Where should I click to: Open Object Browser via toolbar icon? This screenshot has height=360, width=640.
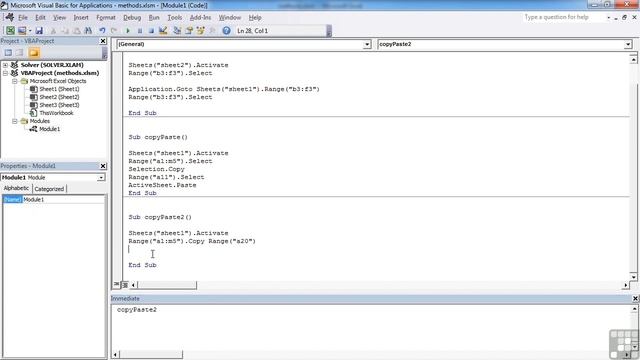point(200,31)
